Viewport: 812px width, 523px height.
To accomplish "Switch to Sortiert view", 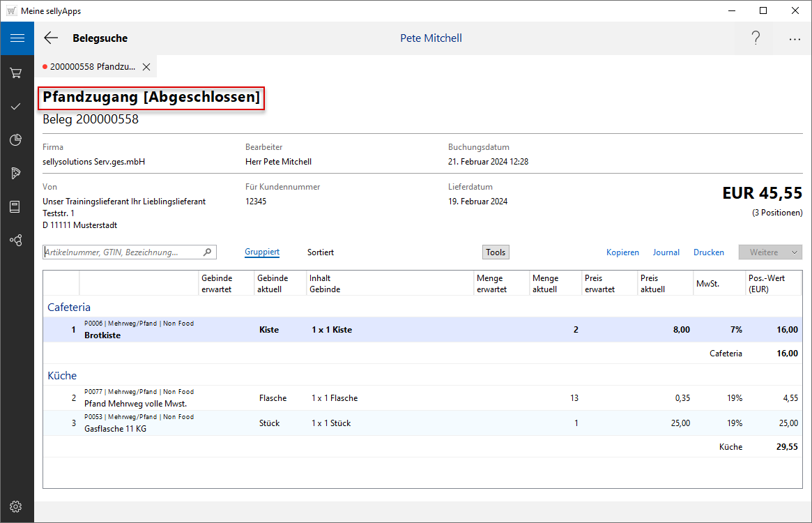I will click(321, 252).
